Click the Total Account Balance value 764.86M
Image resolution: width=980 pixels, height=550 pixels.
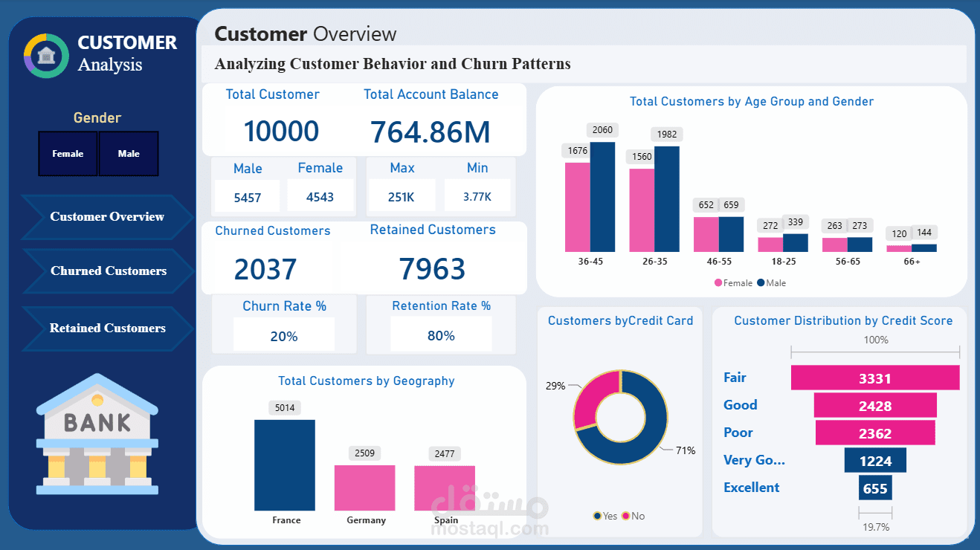[431, 132]
